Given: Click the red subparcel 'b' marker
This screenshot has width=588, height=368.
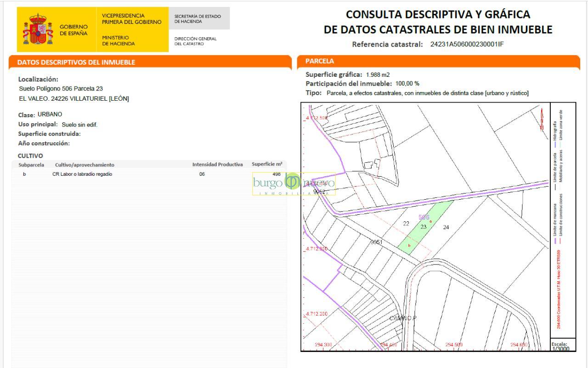Looking at the screenshot, I should coord(409,245).
